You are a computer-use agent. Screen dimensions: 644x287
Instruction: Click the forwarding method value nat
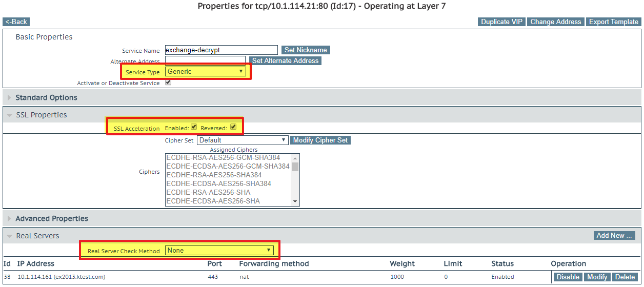click(244, 277)
